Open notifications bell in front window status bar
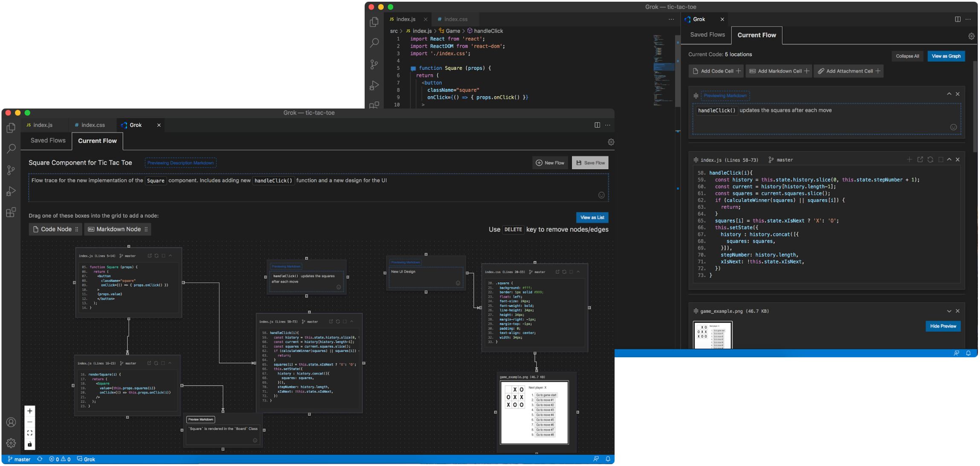This screenshot has width=980, height=466. click(x=608, y=459)
